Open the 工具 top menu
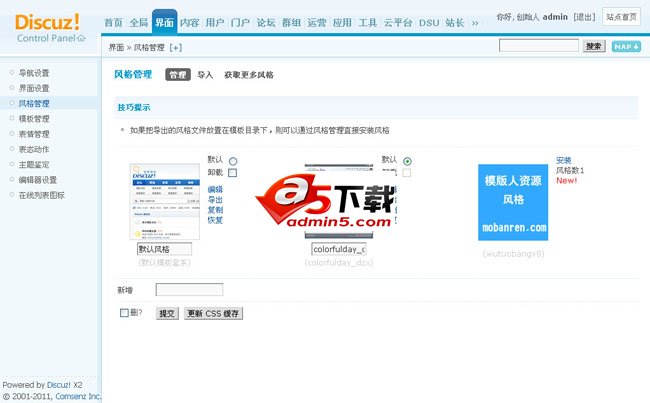The height and width of the screenshot is (403, 650). click(368, 22)
